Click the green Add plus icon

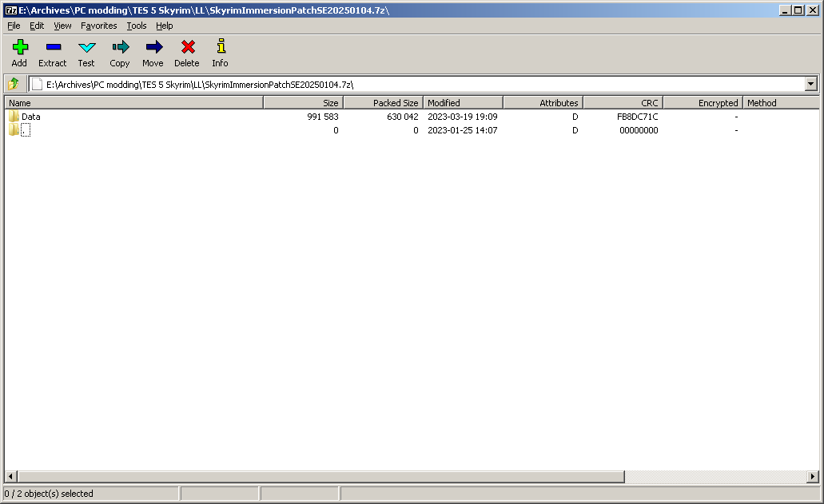20,47
